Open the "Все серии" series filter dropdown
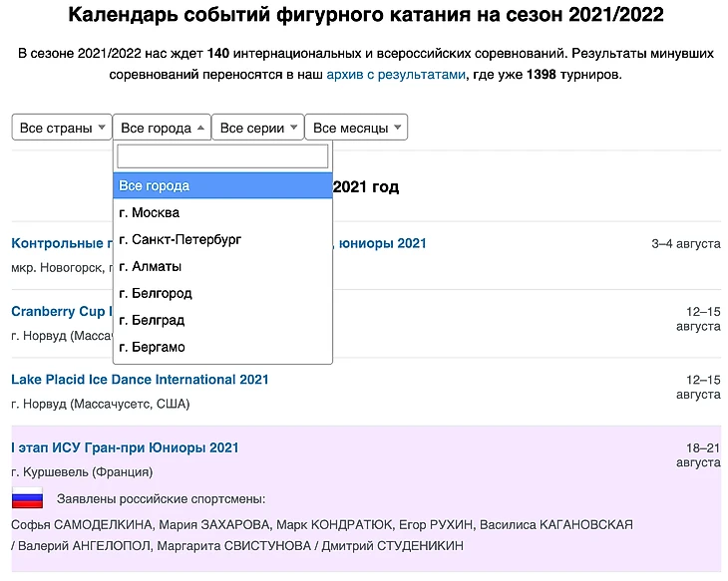This screenshot has width=728, height=581. (x=258, y=128)
